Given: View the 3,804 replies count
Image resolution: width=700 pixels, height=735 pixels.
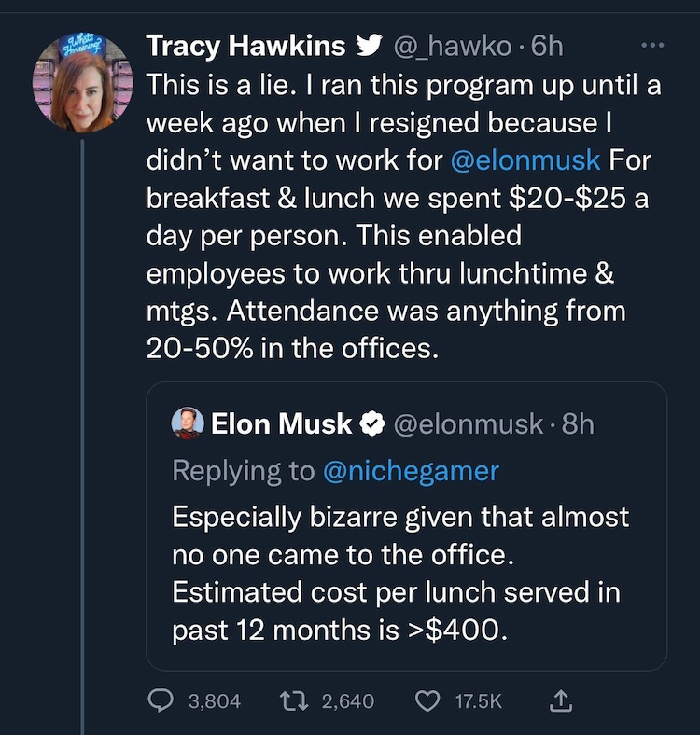Looking at the screenshot, I should [214, 700].
